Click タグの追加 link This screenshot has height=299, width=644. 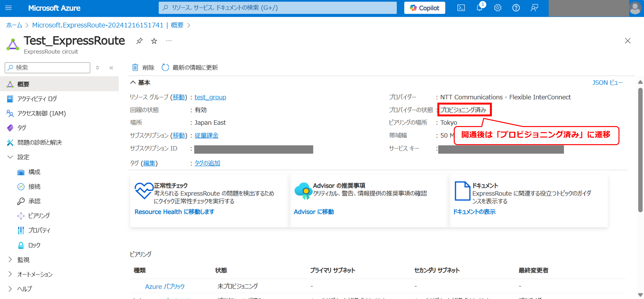(x=207, y=163)
